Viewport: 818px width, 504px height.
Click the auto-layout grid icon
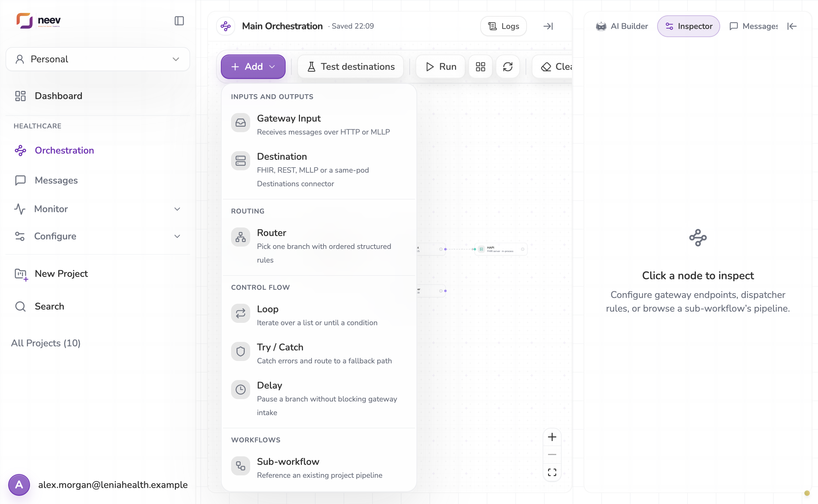481,67
